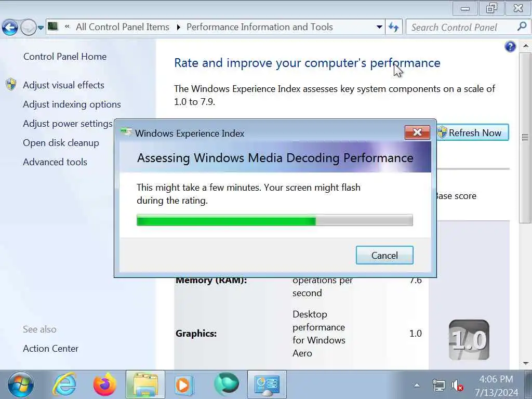Image resolution: width=532 pixels, height=399 pixels.
Task: Select Performance Information and Tools breadcrumb
Action: click(260, 27)
